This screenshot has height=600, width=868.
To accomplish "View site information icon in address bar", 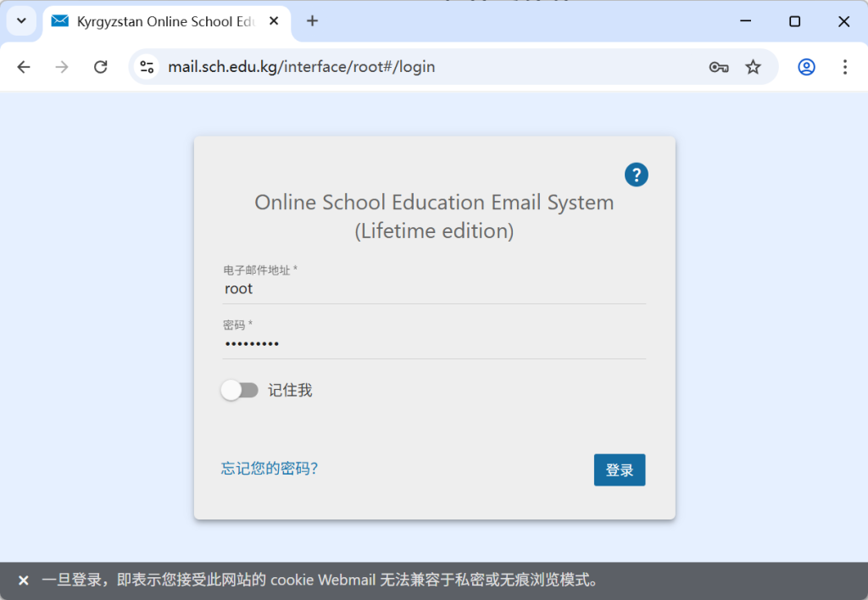I will 147,67.
